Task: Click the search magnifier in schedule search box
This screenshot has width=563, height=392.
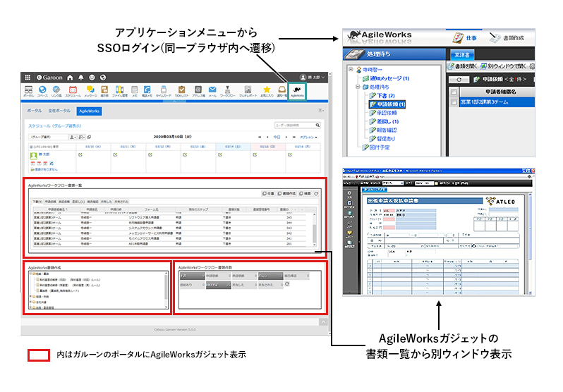Action: 317,125
